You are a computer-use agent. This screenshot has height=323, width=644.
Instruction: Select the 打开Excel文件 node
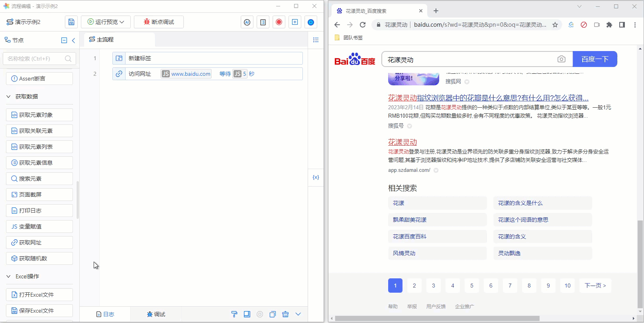pos(39,295)
